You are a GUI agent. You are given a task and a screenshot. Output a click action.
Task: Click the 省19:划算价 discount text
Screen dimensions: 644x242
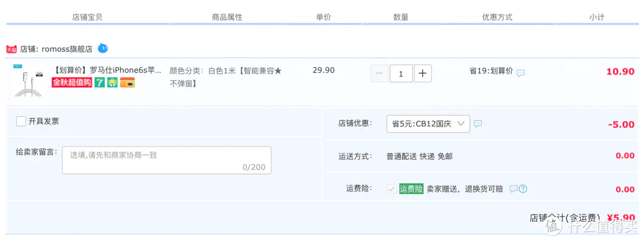click(x=491, y=71)
